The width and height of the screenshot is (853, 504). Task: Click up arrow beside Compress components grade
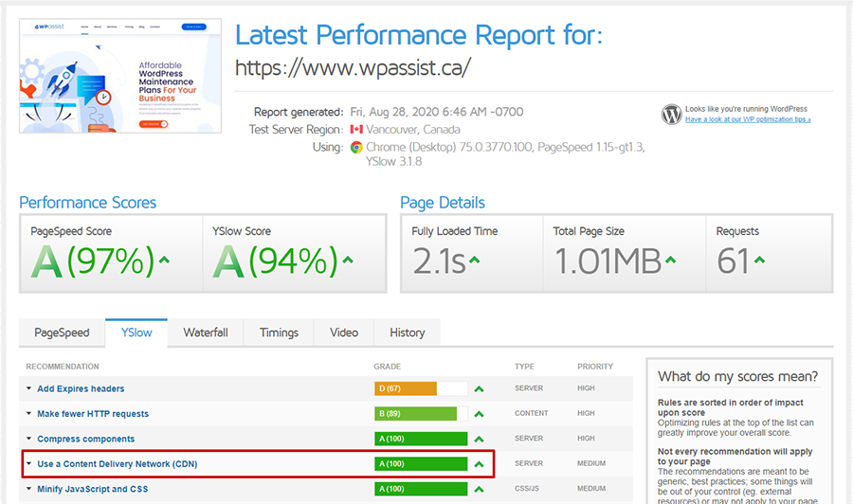pos(479,439)
